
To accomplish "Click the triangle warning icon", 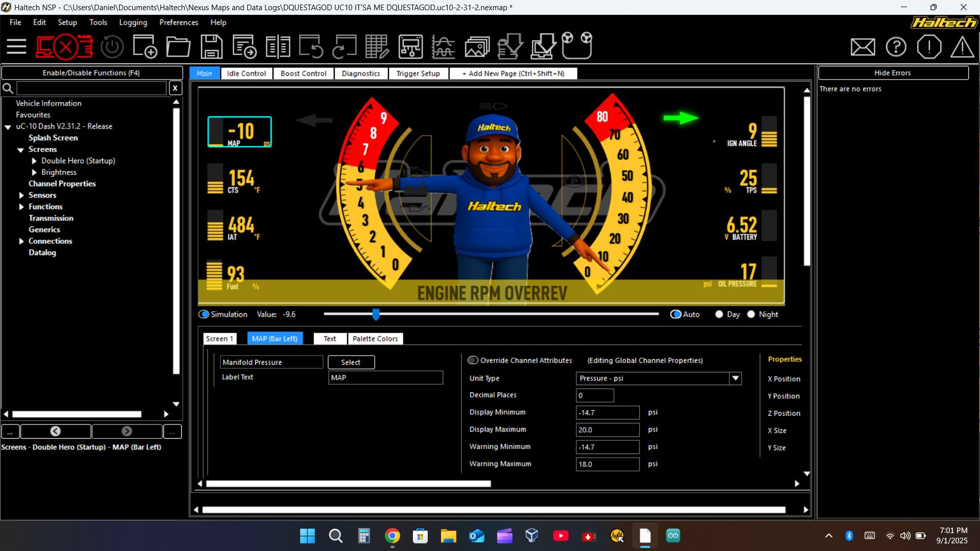I will click(x=962, y=47).
